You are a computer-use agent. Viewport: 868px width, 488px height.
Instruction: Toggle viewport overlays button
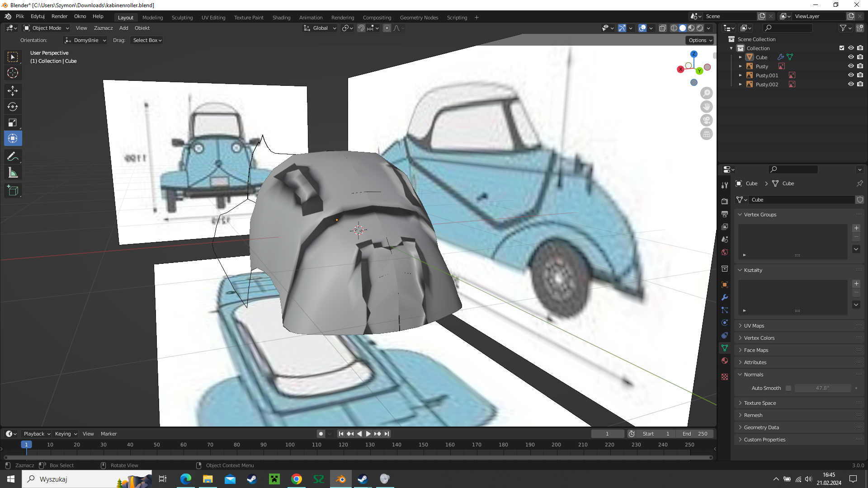coord(642,28)
